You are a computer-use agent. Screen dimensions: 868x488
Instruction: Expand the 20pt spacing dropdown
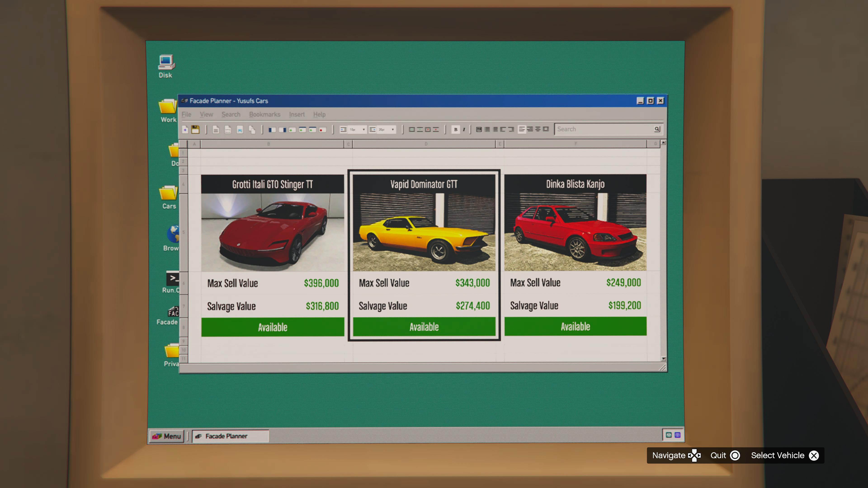click(x=393, y=130)
